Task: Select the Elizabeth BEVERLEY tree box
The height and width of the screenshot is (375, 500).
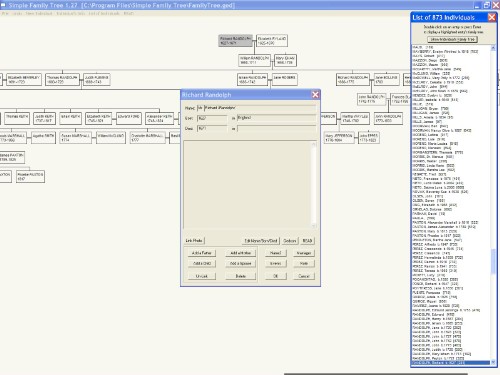Action: (24, 79)
